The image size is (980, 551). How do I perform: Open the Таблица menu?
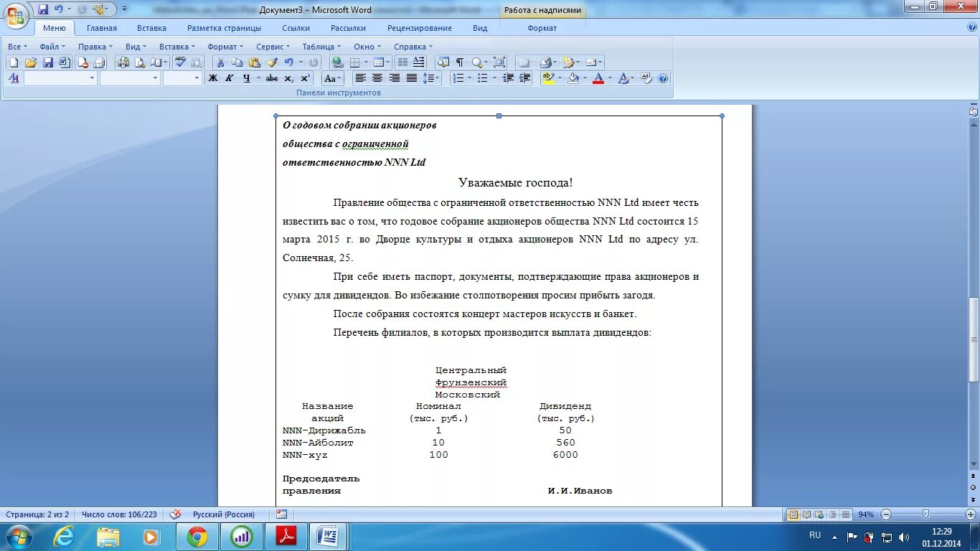321,47
